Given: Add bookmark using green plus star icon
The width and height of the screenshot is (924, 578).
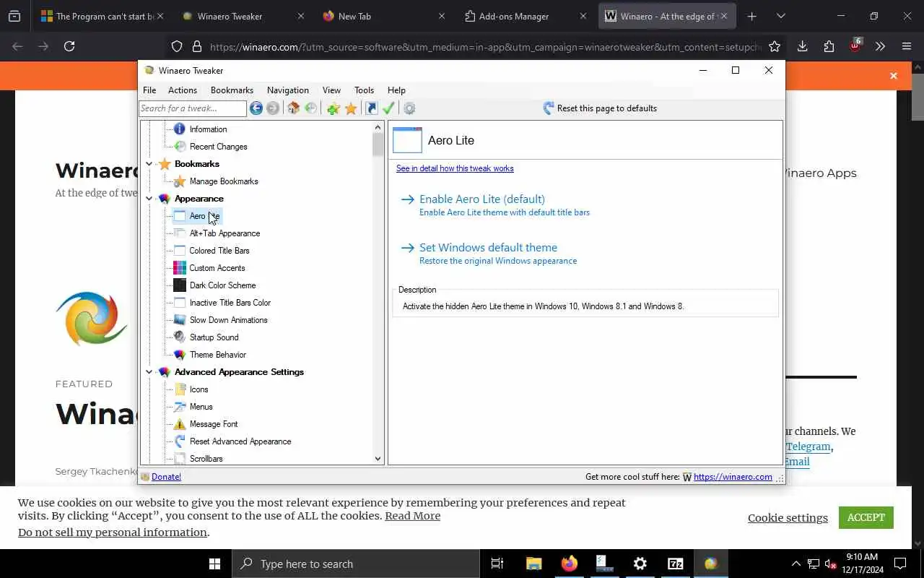Looking at the screenshot, I should (x=333, y=108).
